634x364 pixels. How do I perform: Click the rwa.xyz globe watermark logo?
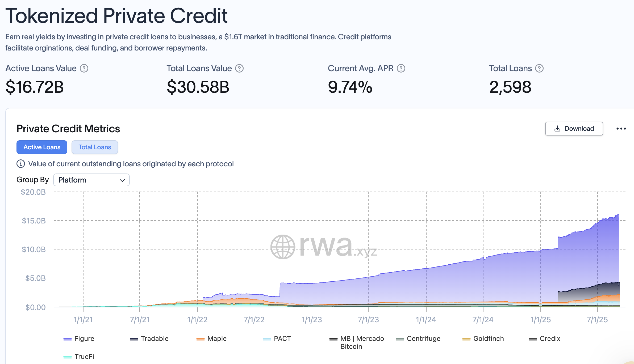coord(283,247)
